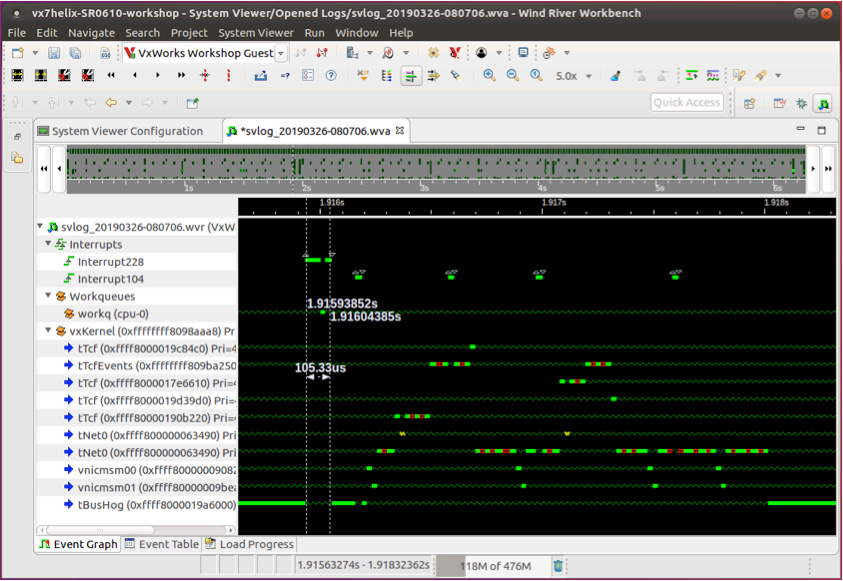Click the yellow back navigation arrow
The height and width of the screenshot is (581, 843).
[x=111, y=102]
